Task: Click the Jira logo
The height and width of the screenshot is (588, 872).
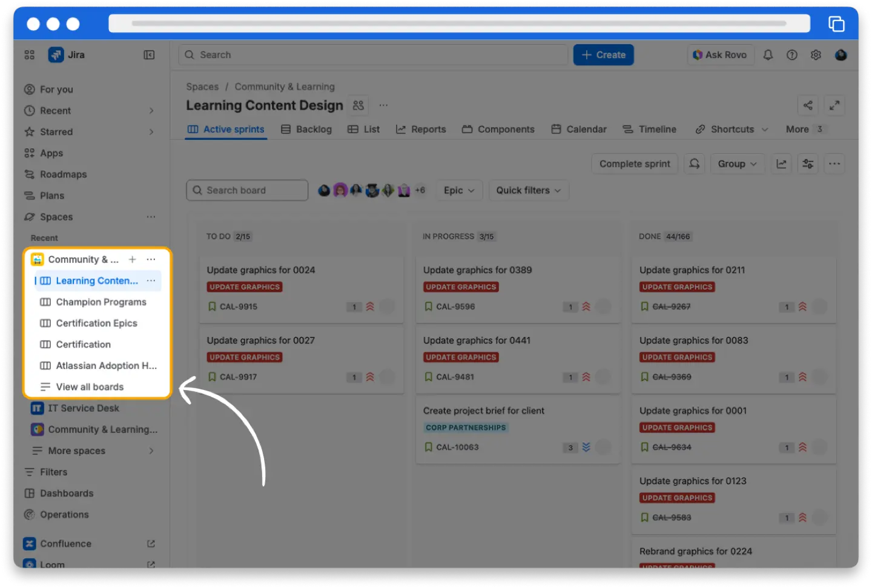Action: pos(56,55)
